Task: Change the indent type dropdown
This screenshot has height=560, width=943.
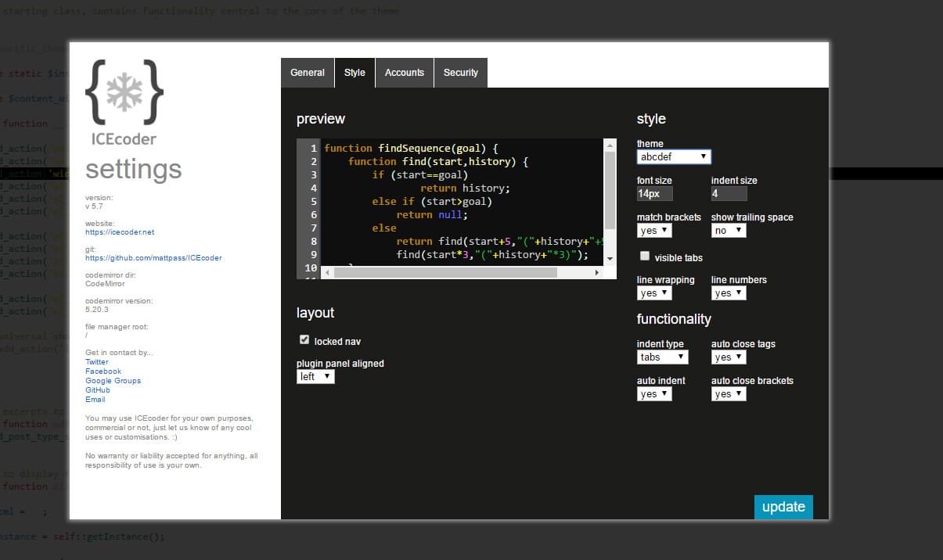Action: 662,357
